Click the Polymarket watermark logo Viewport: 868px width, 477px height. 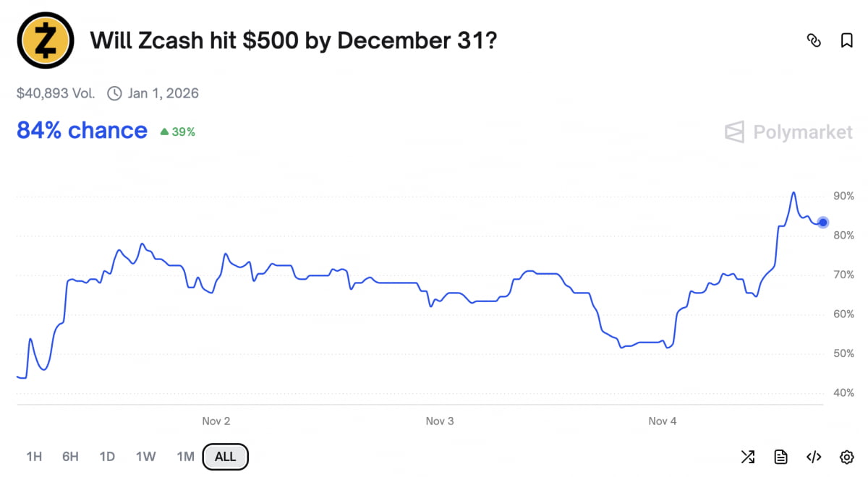788,132
